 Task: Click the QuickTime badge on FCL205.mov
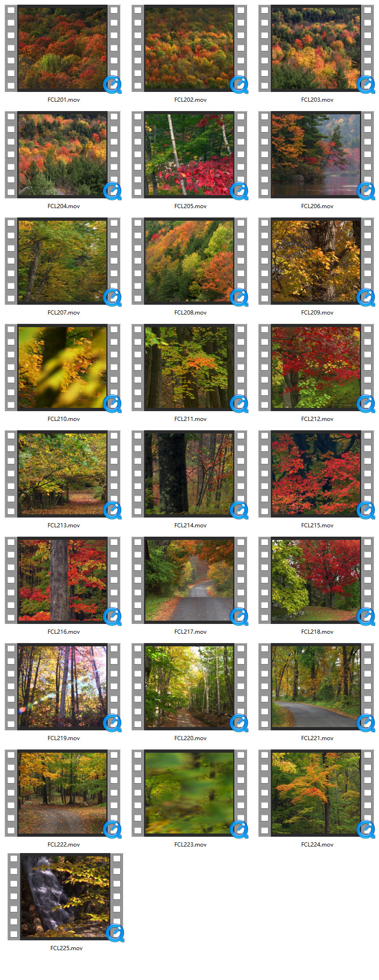pos(239,191)
